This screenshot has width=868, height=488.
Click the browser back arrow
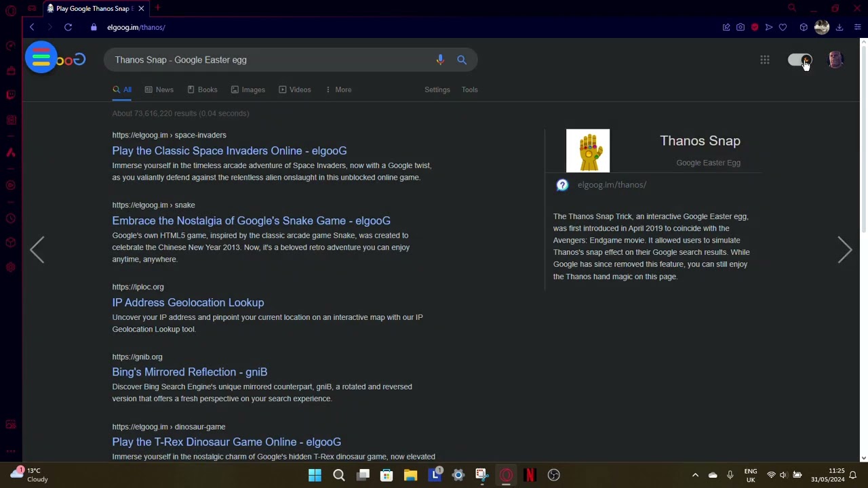[32, 27]
